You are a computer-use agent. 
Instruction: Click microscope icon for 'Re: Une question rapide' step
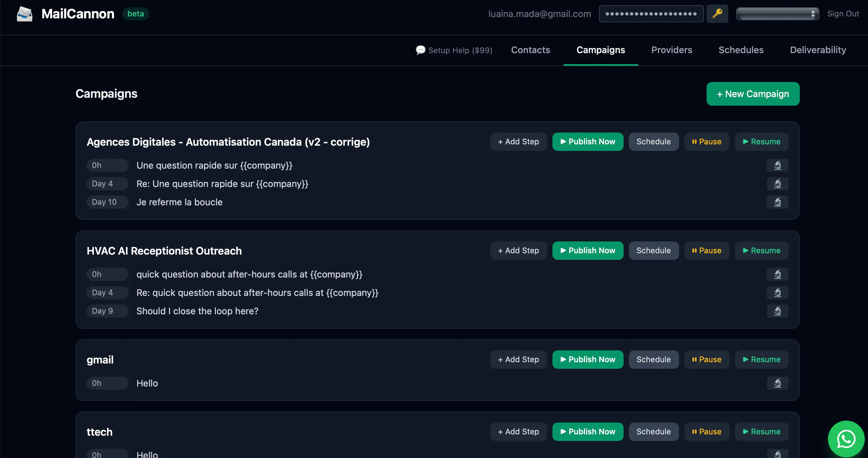coord(777,184)
